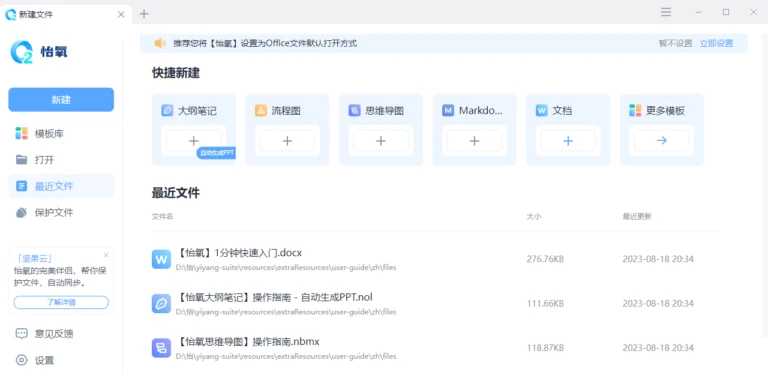Click the 文档 card W icon
768x384 pixels.
pyautogui.click(x=541, y=111)
